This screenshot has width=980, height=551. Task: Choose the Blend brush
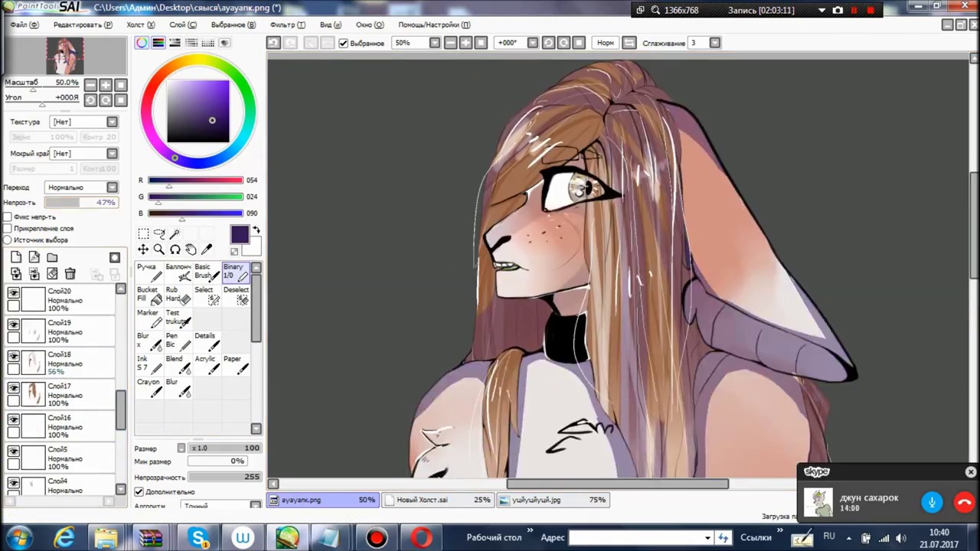point(178,364)
